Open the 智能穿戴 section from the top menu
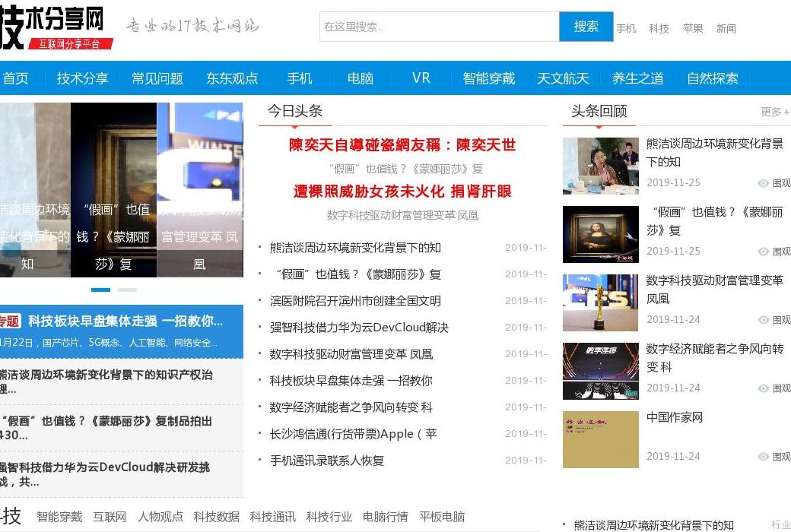The image size is (791, 532). pyautogui.click(x=489, y=78)
